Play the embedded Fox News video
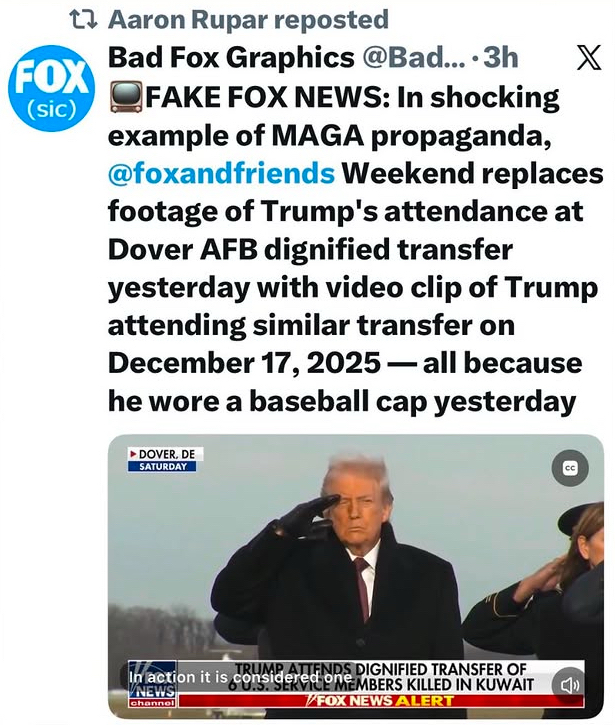This screenshot has width=615, height=725. tap(356, 576)
